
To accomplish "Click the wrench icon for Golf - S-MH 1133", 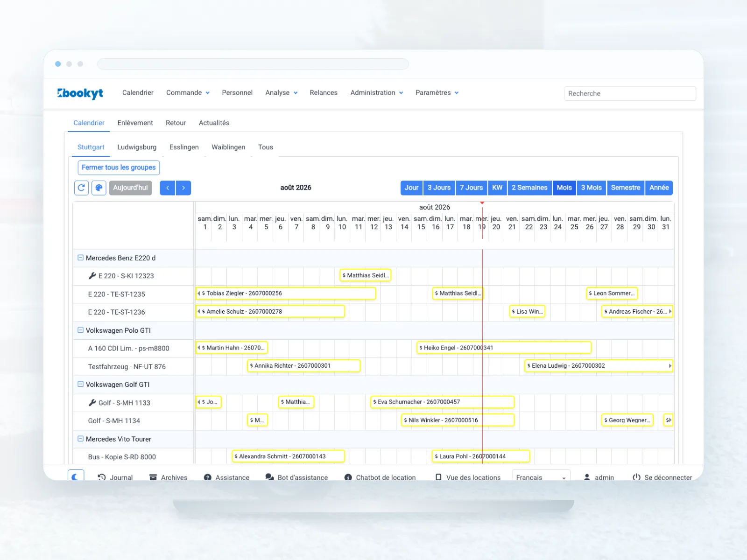I will coord(92,403).
